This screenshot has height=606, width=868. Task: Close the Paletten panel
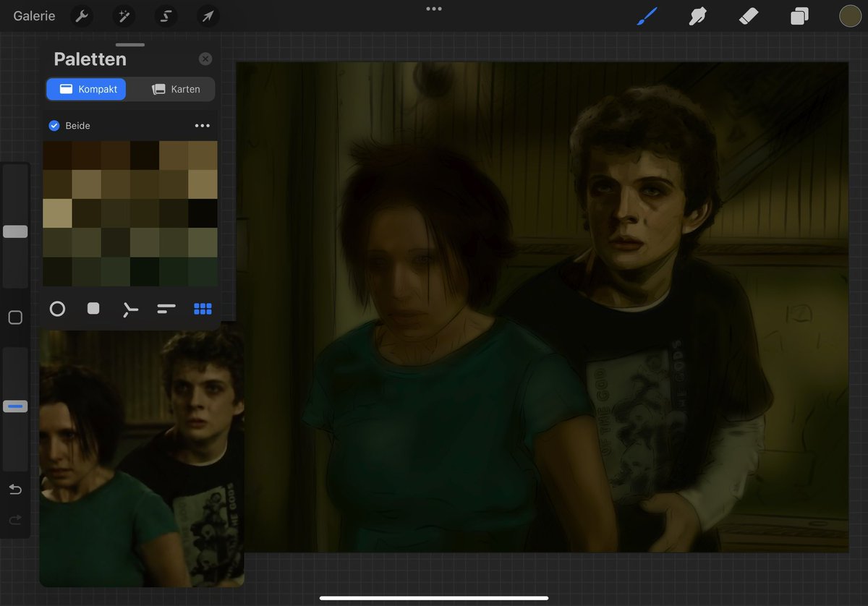pos(205,59)
